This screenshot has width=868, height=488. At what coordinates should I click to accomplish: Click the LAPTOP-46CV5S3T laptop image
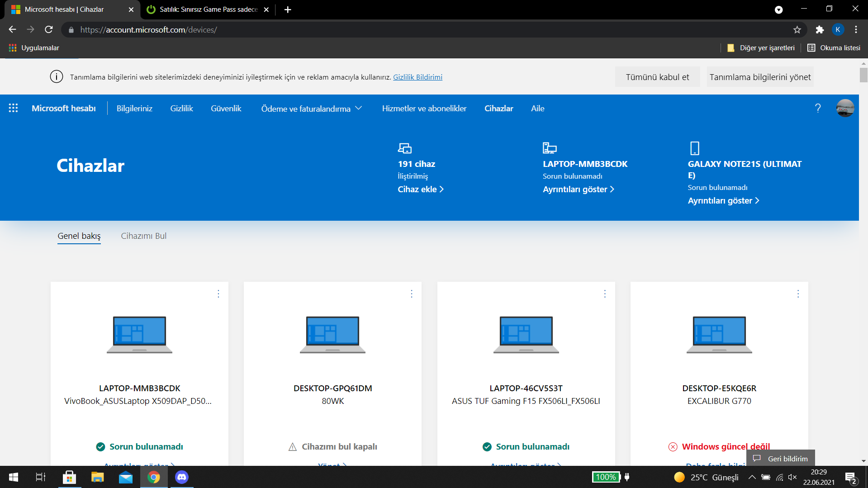click(526, 335)
